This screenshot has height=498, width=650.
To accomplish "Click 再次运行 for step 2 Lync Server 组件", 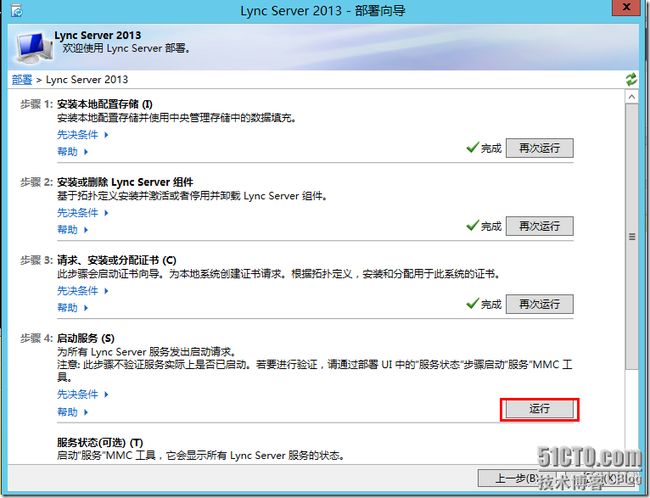I will click(x=539, y=226).
